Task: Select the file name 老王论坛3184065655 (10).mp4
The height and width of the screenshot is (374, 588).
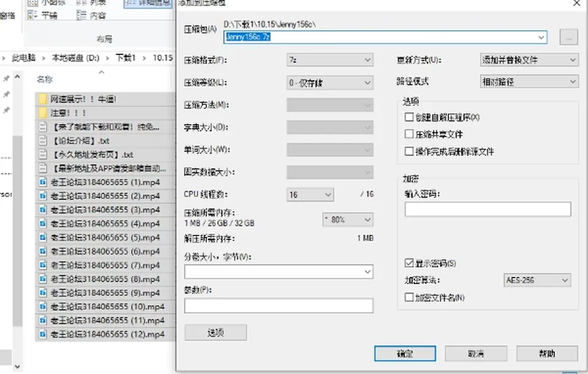Action: pos(108,307)
